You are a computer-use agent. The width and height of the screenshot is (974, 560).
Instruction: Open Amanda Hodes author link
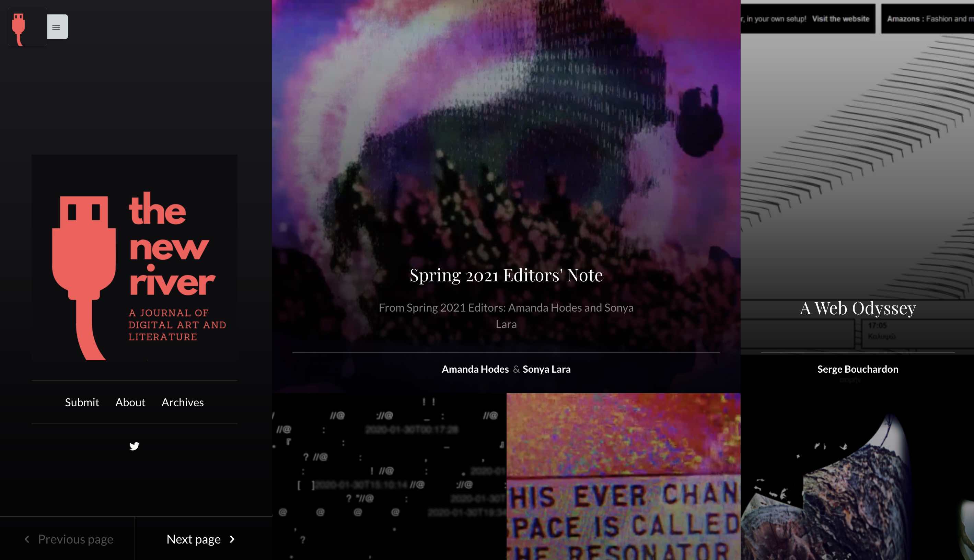tap(475, 369)
